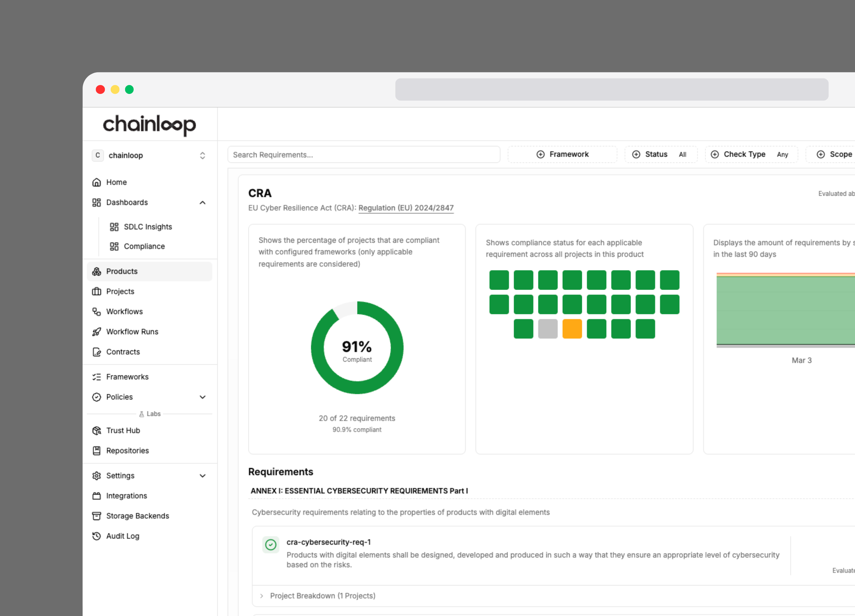Open the Status All filter dropdown
The height and width of the screenshot is (616, 855).
pos(661,154)
